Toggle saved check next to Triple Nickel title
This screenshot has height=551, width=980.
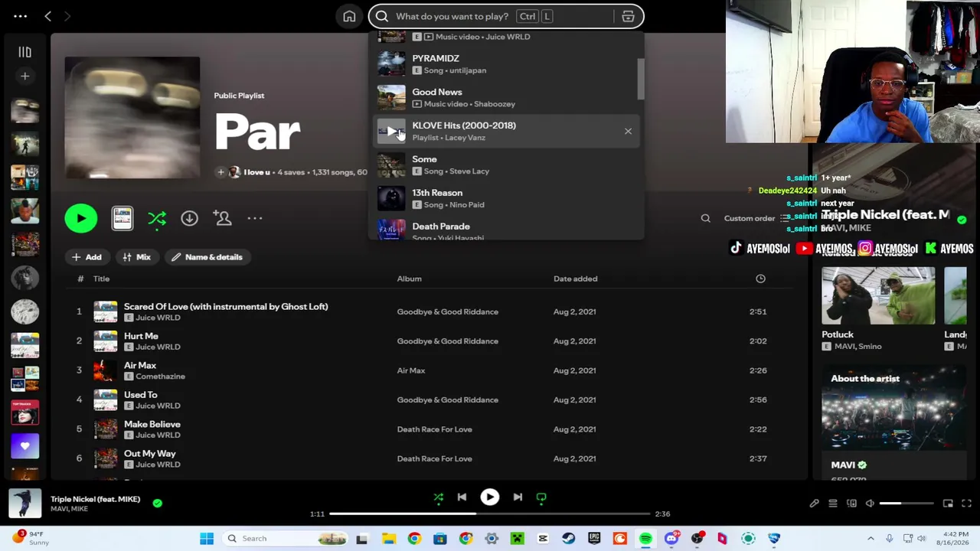click(157, 503)
